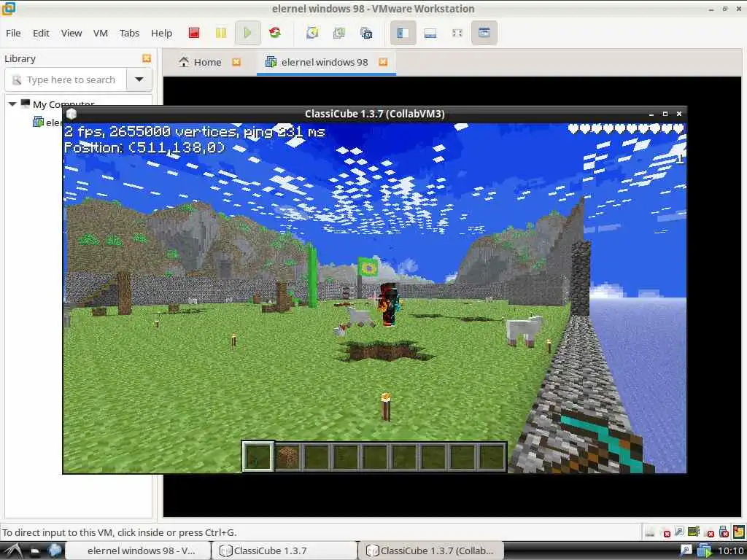The width and height of the screenshot is (747, 560).
Task: Enter full screen mode toolbar icon
Action: (x=457, y=33)
